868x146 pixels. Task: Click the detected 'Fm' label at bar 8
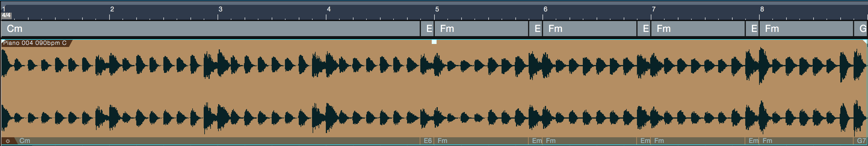767,141
